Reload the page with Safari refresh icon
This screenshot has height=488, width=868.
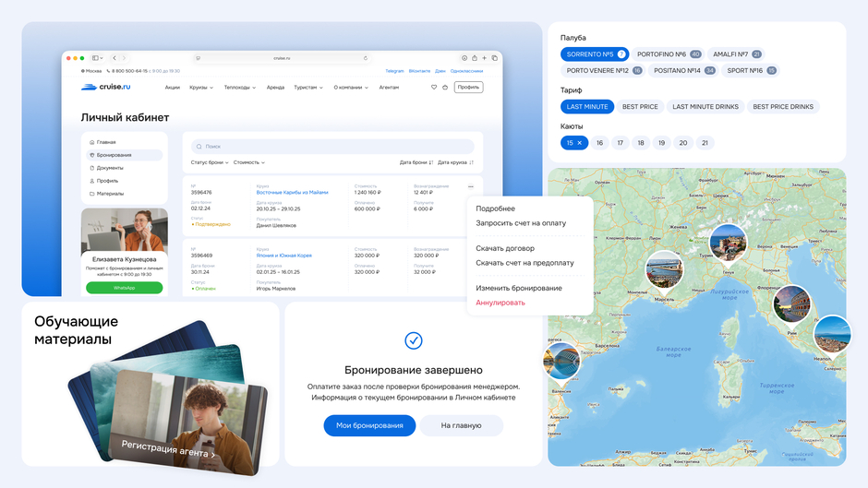366,58
